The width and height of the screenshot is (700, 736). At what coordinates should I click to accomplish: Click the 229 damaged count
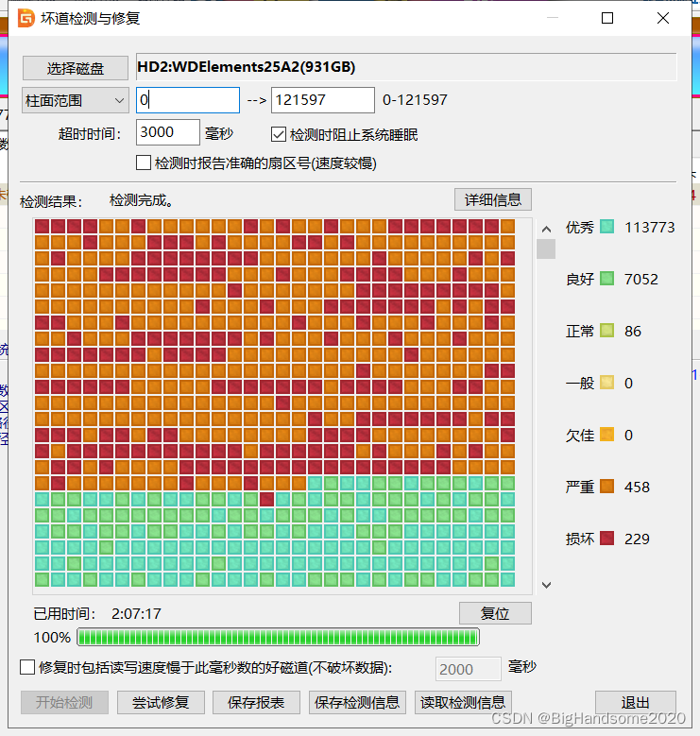pos(637,539)
